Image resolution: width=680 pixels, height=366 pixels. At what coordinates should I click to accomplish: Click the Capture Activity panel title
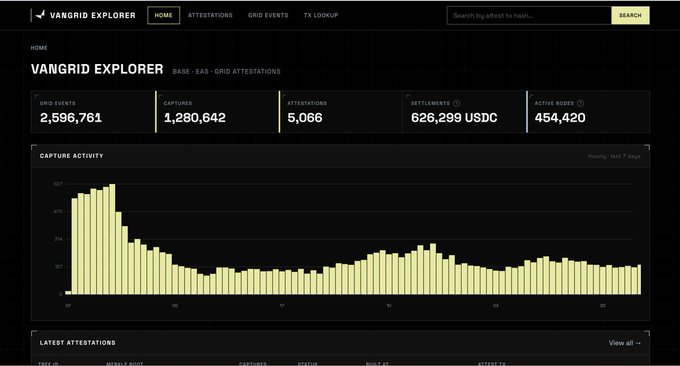pyautogui.click(x=72, y=156)
